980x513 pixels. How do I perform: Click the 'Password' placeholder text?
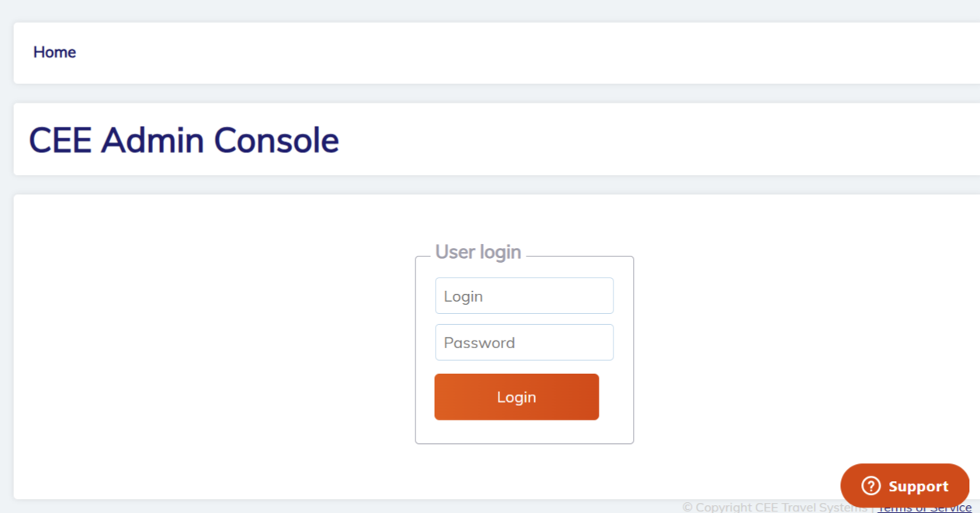(x=479, y=343)
